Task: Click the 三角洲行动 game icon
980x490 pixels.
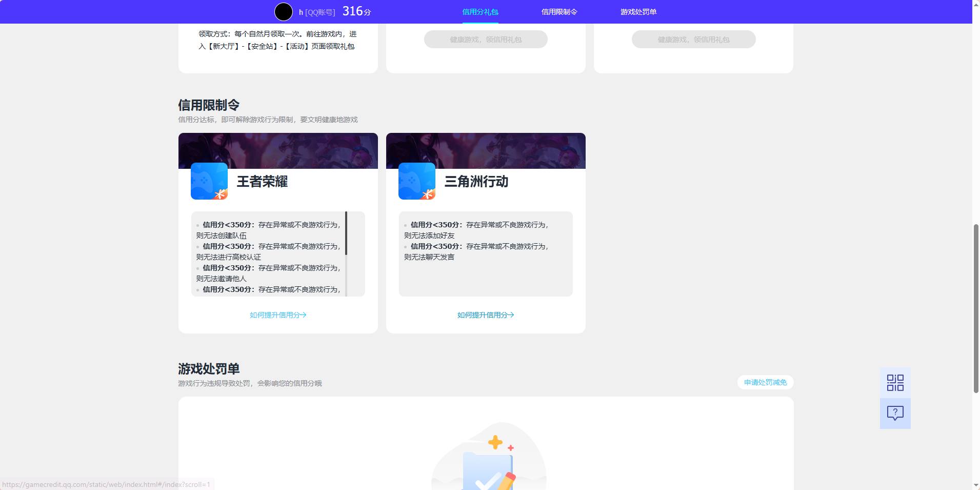Action: (x=417, y=181)
